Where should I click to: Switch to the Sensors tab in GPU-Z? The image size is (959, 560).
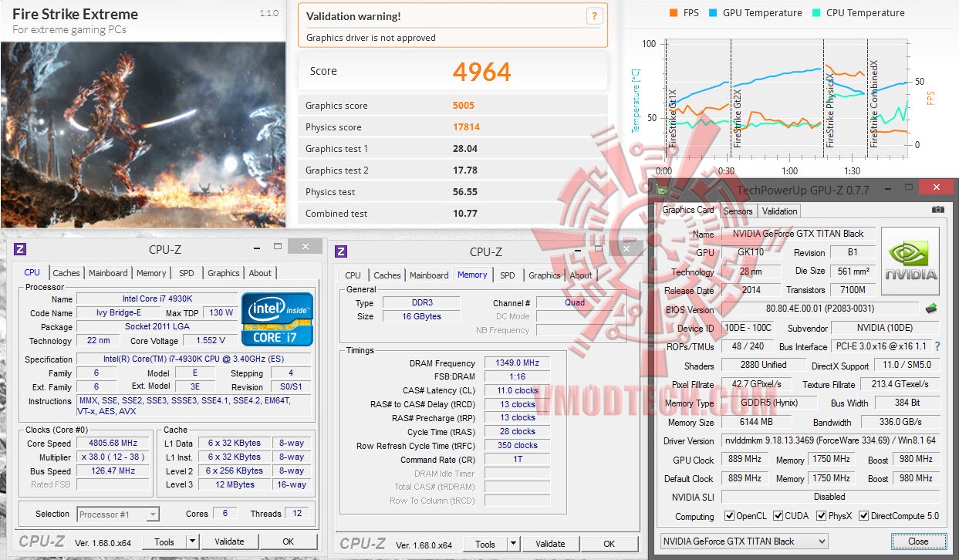point(738,211)
